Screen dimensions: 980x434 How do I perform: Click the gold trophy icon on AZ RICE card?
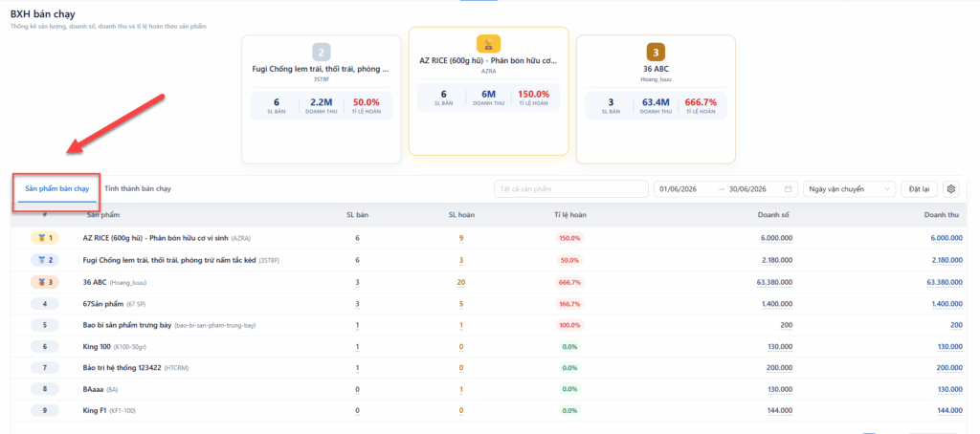click(x=489, y=44)
